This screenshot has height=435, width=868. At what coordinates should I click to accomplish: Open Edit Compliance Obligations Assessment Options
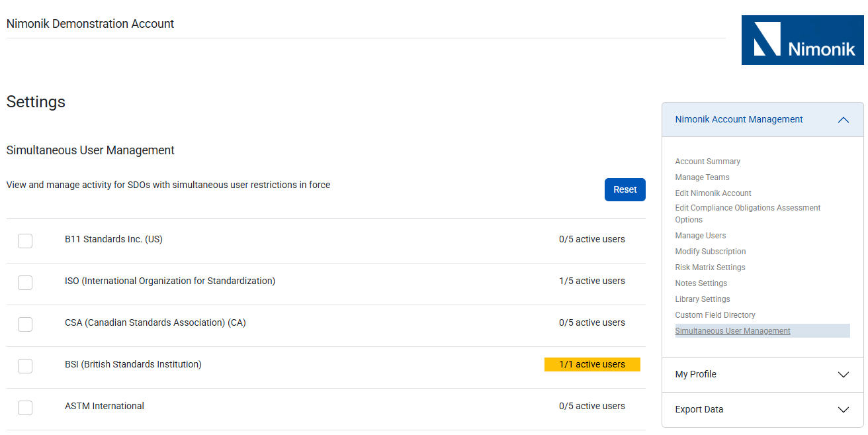coord(748,214)
